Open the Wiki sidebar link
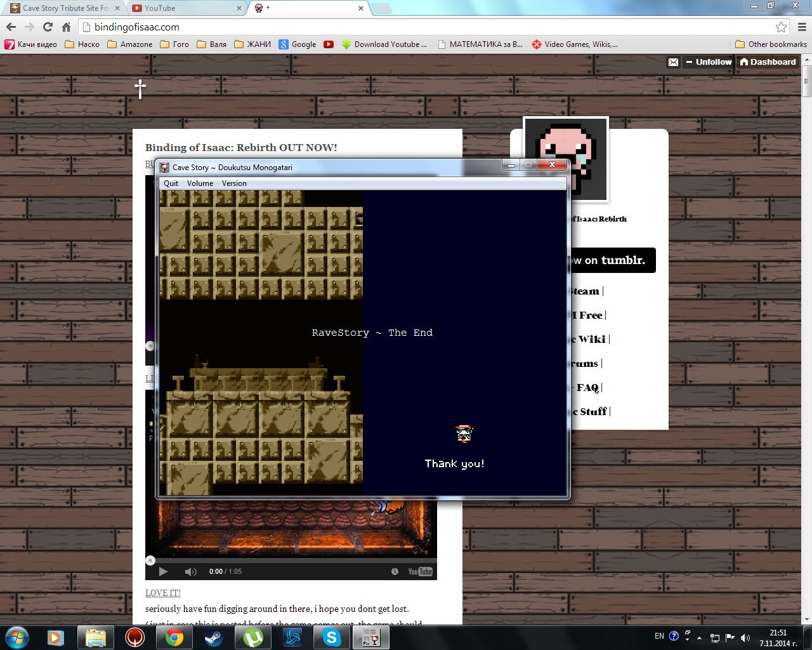Screen dimensions: 812x650 (589, 340)
